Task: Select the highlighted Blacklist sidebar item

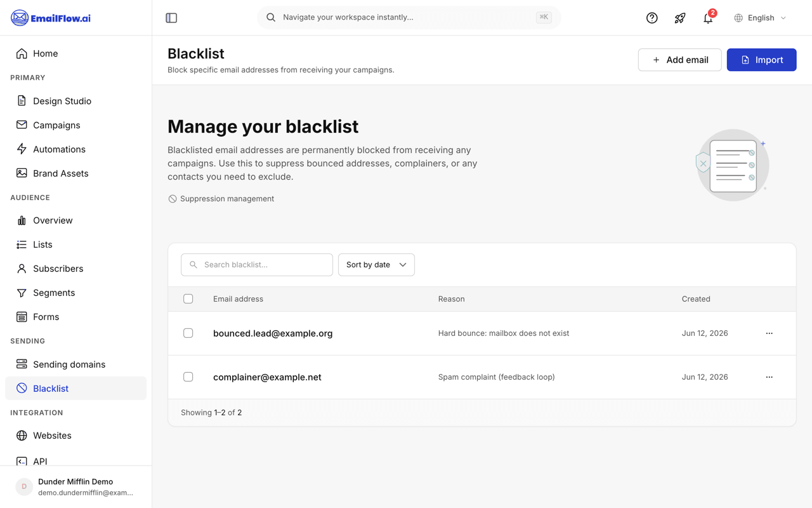Action: coord(75,389)
